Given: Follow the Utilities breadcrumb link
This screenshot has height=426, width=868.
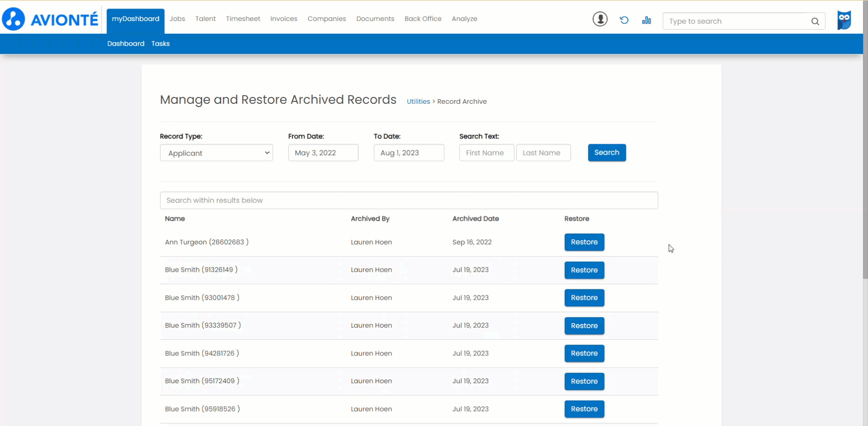Looking at the screenshot, I should [418, 101].
